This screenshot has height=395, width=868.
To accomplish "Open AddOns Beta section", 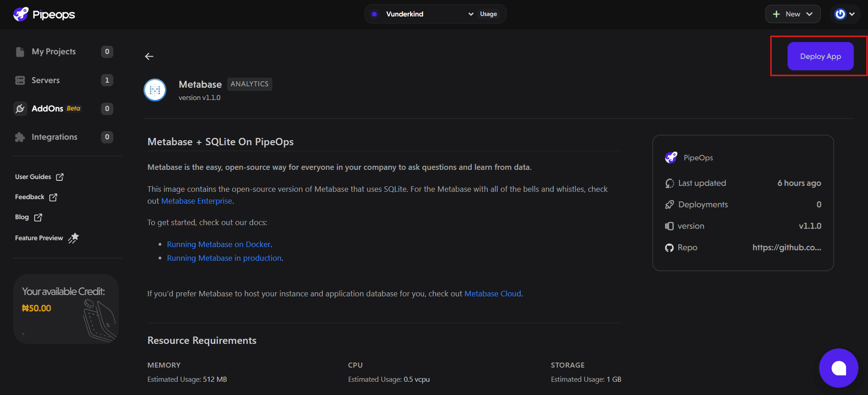I will (56, 109).
